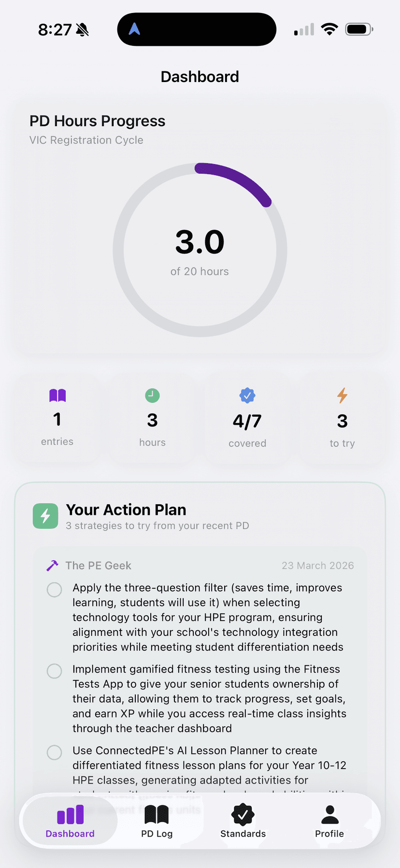Tap the Wi-Fi indicator in the status bar
400x868 pixels.
pyautogui.click(x=329, y=29)
